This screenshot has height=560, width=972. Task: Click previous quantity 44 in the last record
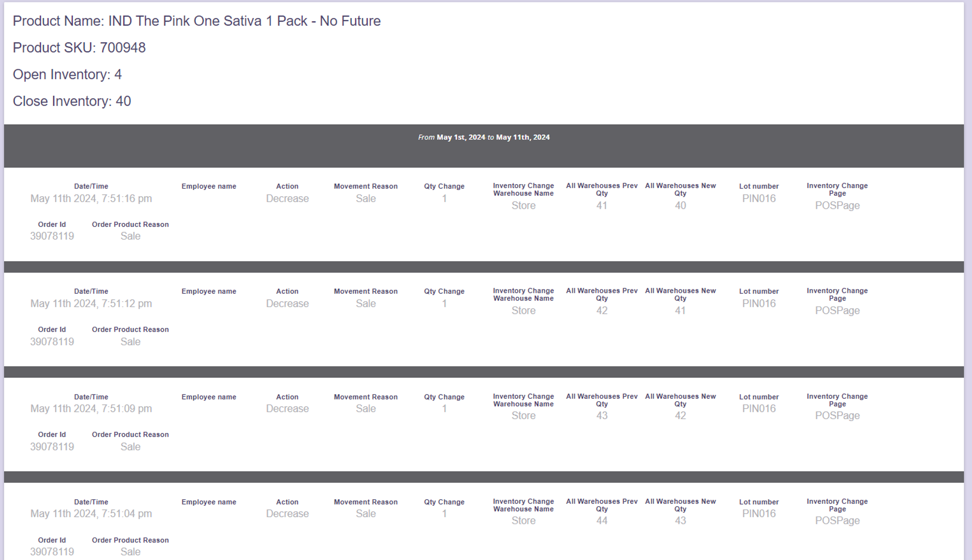pos(602,521)
